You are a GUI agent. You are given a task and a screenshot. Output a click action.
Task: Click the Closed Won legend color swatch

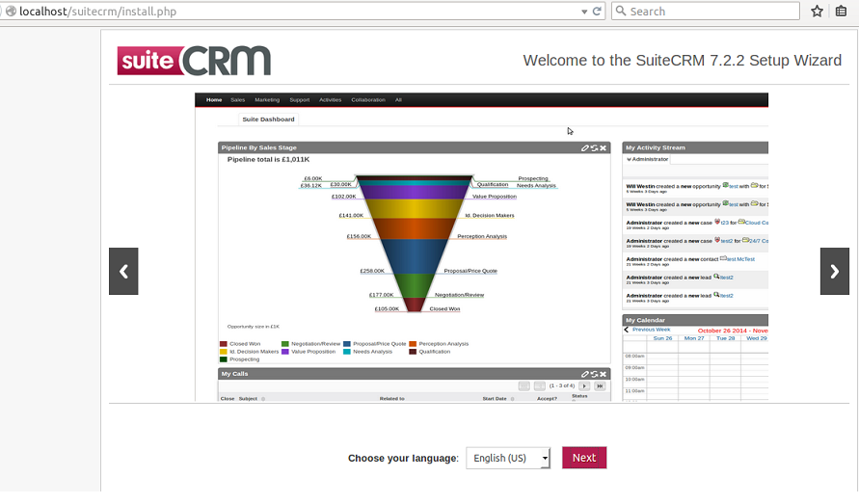(x=224, y=344)
